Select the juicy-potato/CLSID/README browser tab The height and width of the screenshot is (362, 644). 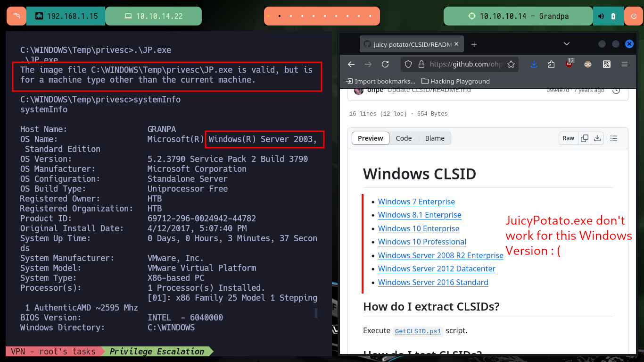pyautogui.click(x=411, y=44)
